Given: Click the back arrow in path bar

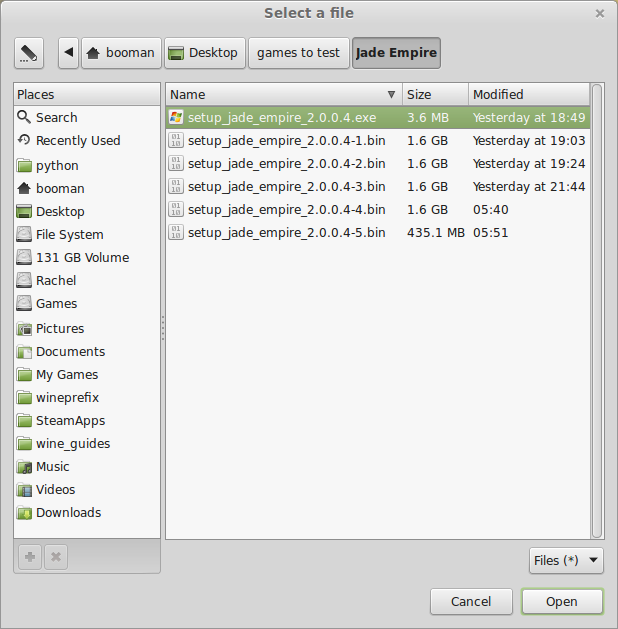Looking at the screenshot, I should [69, 53].
